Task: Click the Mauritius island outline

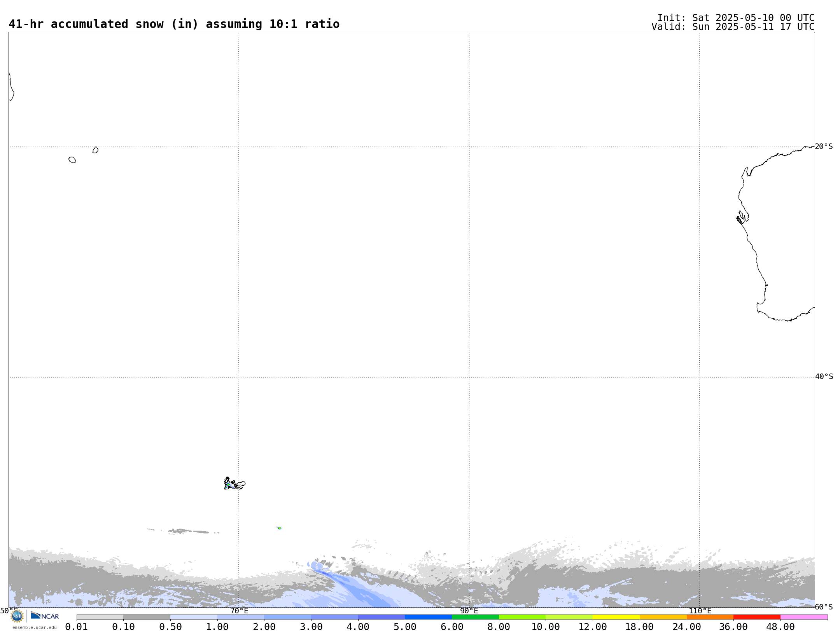Action: pos(95,150)
